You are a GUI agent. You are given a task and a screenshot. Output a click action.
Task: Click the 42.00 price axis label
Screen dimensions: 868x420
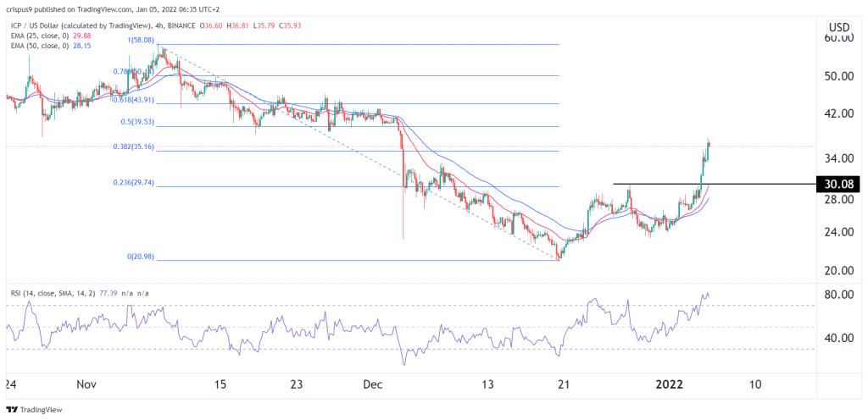[x=839, y=113]
